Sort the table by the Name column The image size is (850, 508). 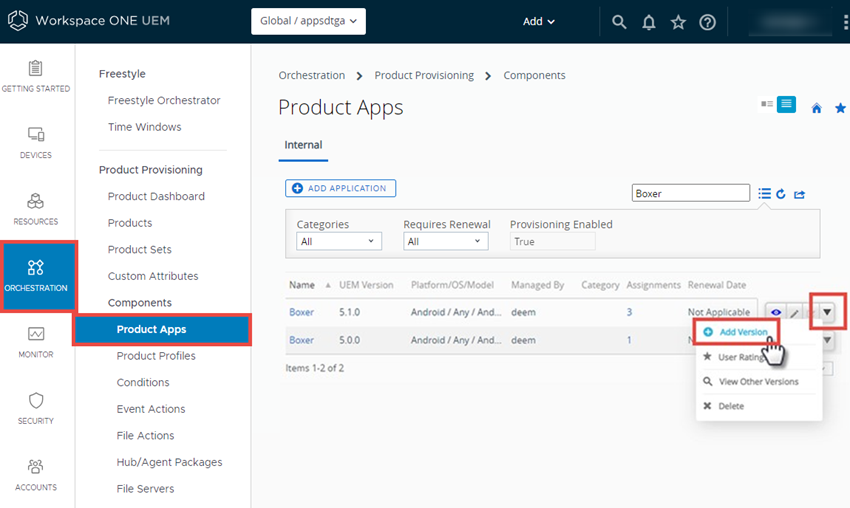(x=302, y=285)
